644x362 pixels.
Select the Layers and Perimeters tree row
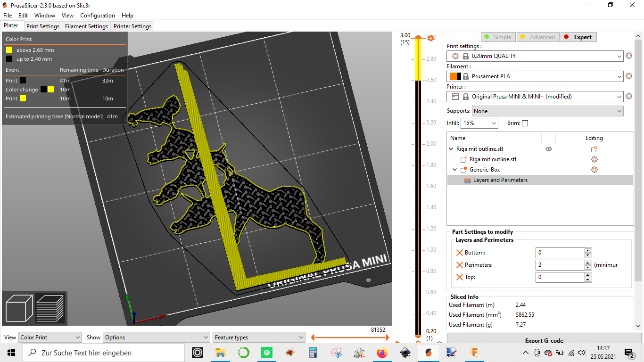click(x=540, y=180)
